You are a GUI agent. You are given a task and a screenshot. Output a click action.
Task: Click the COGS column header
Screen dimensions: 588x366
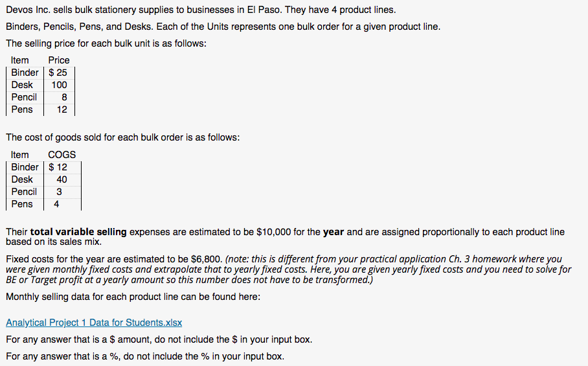tap(62, 155)
